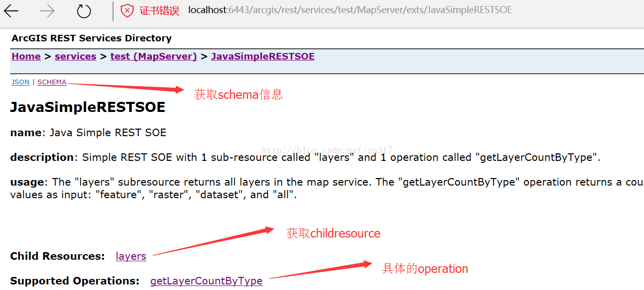The image size is (644, 290).
Task: Click the description paragraph text
Action: 305,157
